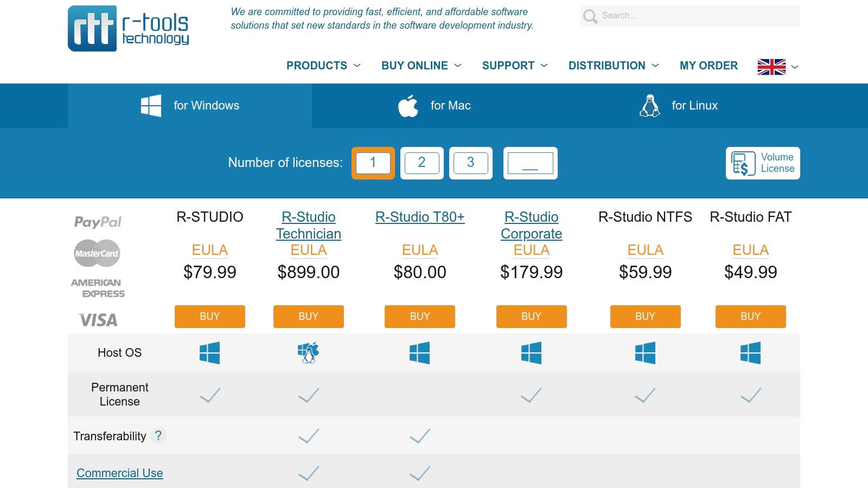Open the Commercial Use link
Image resolution: width=868 pixels, height=488 pixels.
tap(119, 473)
